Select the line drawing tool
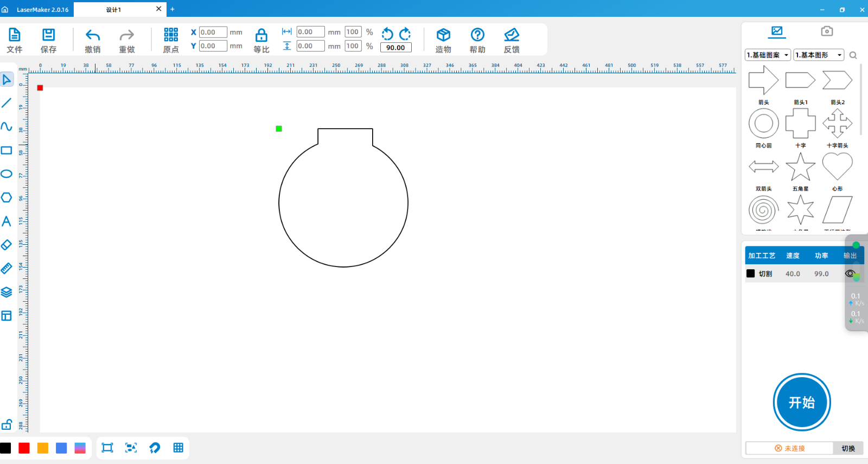 [x=7, y=103]
